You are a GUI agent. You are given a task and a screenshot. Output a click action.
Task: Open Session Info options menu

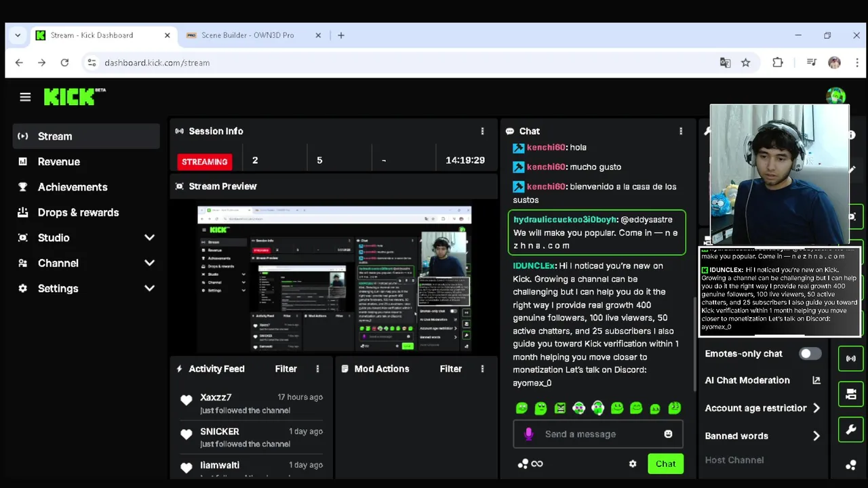click(482, 131)
